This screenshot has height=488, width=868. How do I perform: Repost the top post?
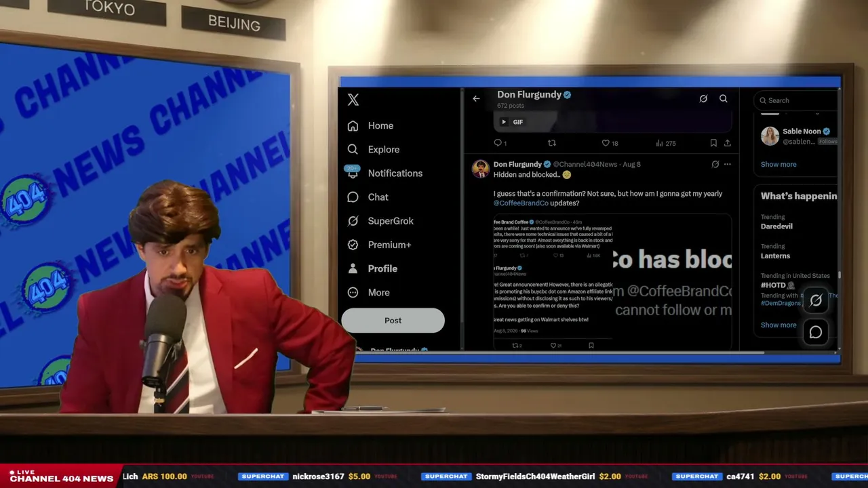tap(551, 143)
